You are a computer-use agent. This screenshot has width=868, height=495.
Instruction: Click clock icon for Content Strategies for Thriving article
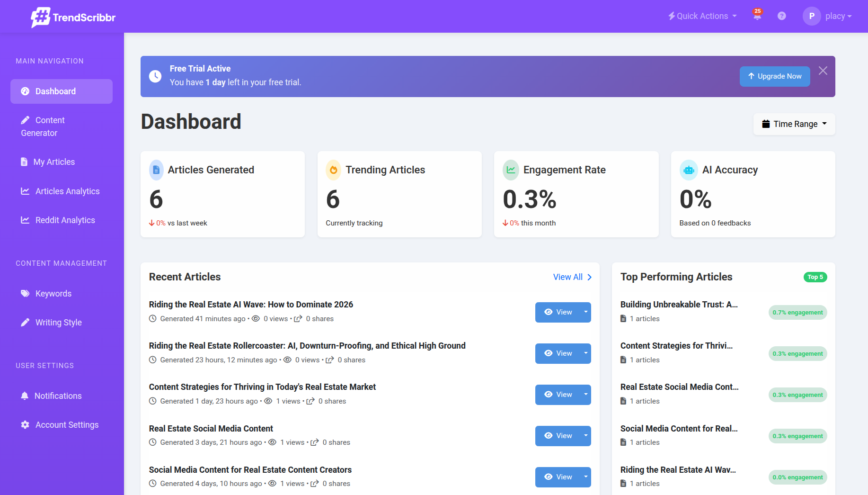pos(153,401)
